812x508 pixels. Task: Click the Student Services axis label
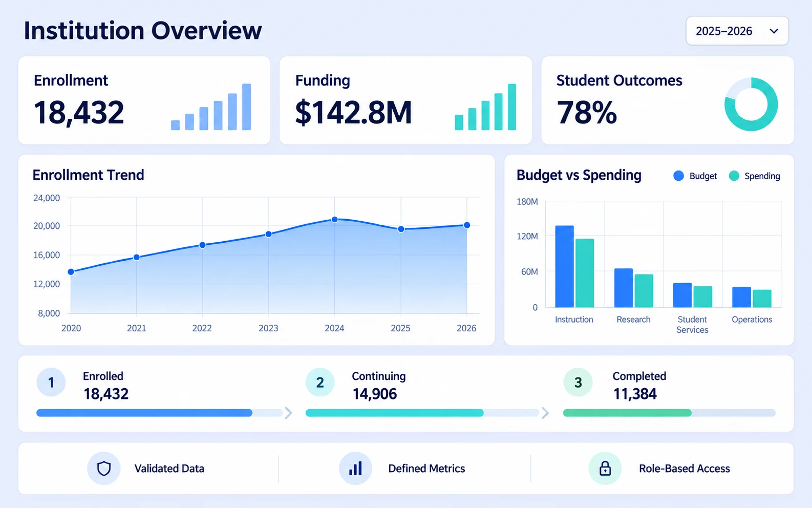pos(692,325)
